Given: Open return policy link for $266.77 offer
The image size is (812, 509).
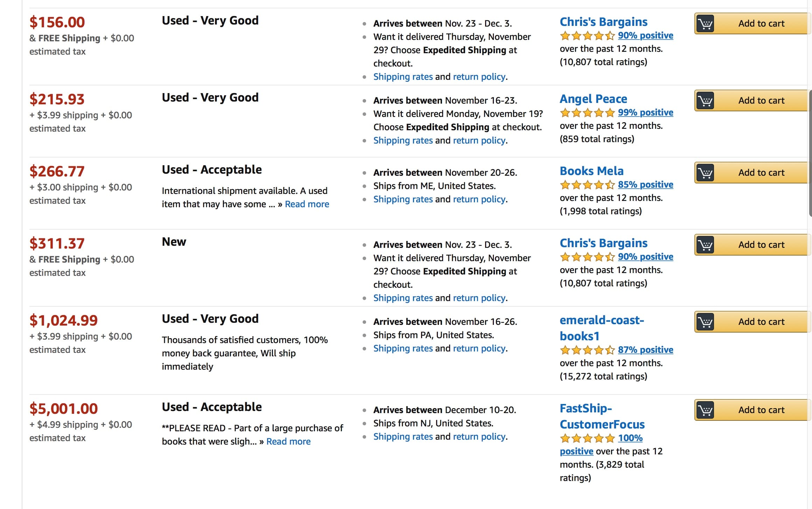Looking at the screenshot, I should tap(479, 199).
